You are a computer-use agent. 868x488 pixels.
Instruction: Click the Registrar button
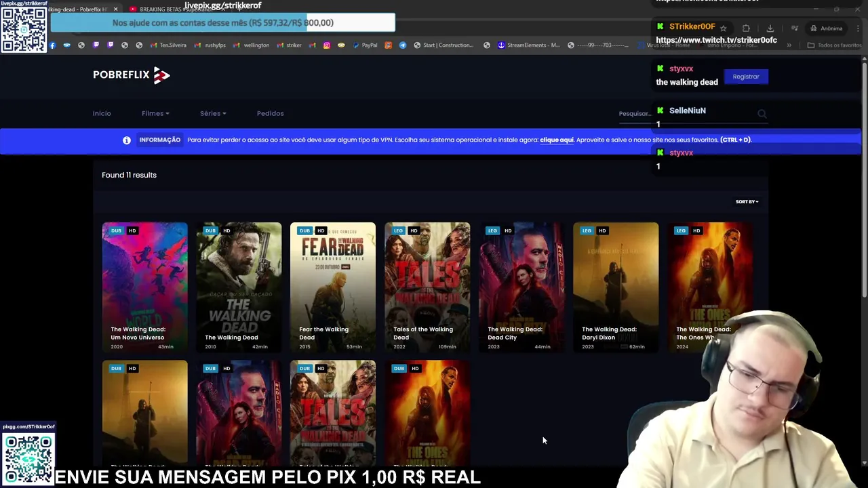(746, 77)
